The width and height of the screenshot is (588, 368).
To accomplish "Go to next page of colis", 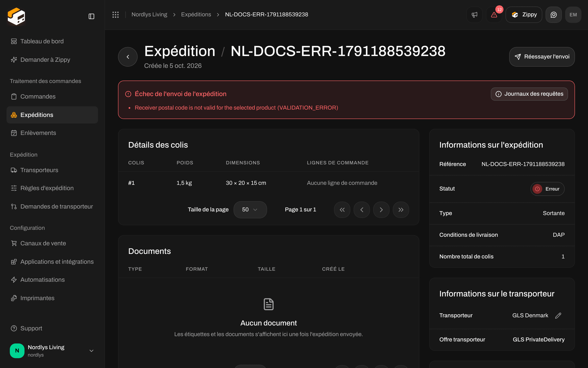I will pos(381,210).
